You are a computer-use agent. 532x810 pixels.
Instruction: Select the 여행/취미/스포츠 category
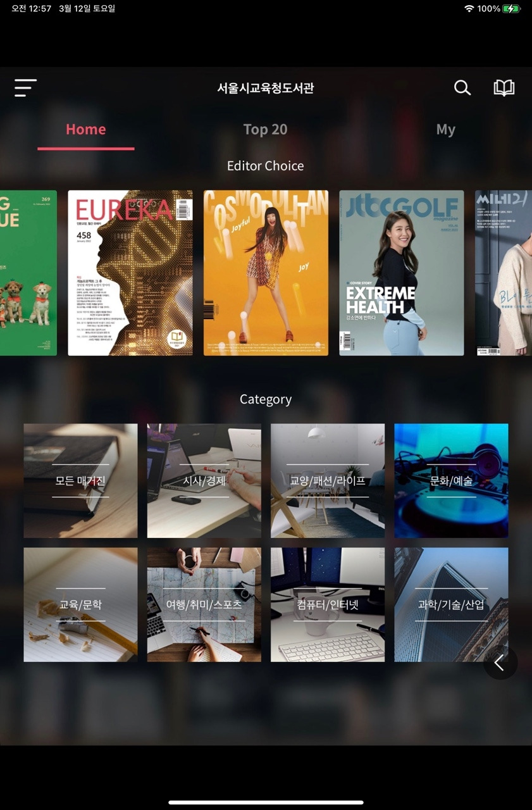[x=204, y=605]
